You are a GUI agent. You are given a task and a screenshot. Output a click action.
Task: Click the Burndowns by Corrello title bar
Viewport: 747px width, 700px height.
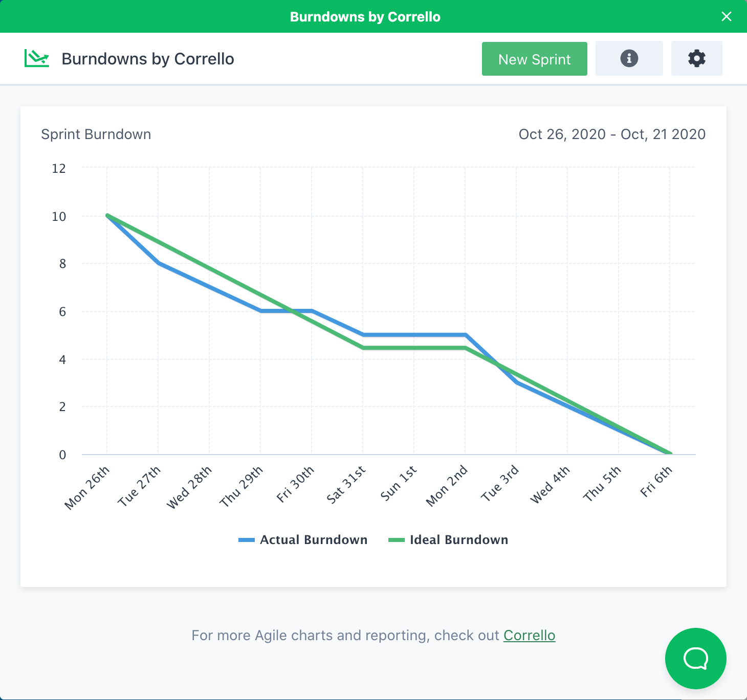365,16
